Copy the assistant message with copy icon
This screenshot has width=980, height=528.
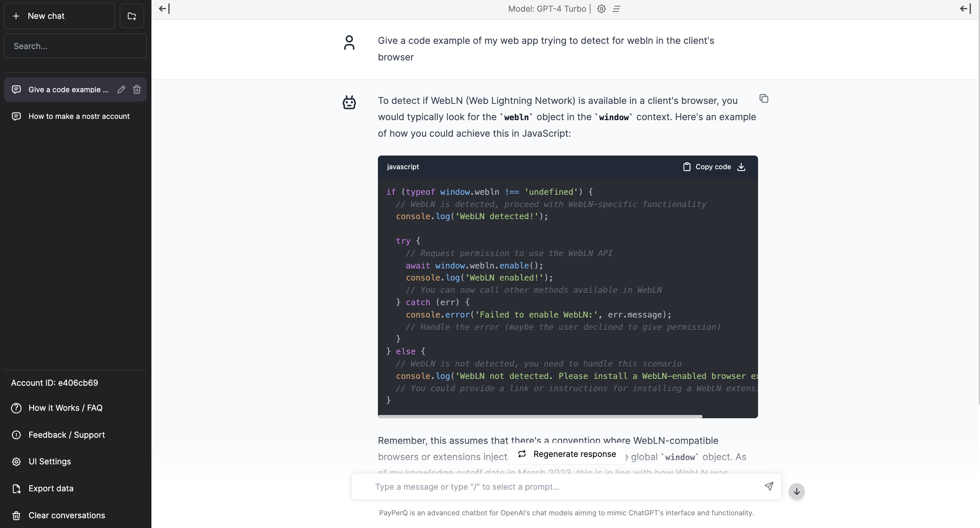(764, 99)
